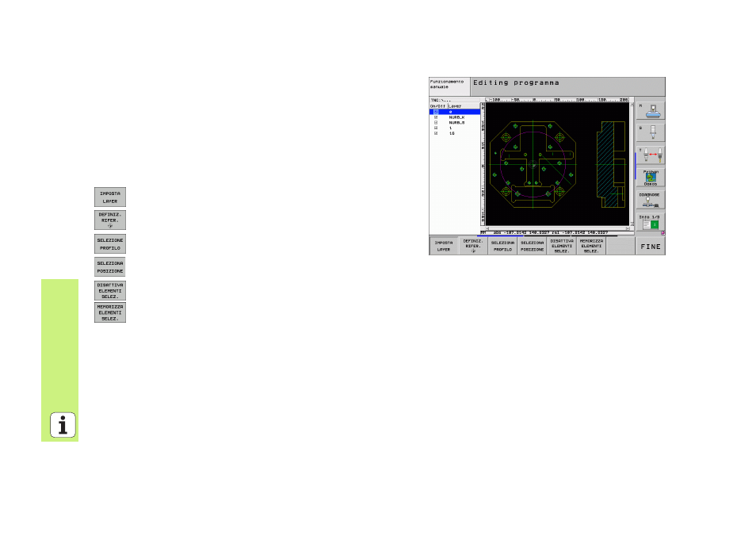The width and height of the screenshot is (756, 536).
Task: Open the Python Demos icon button
Action: click(651, 178)
